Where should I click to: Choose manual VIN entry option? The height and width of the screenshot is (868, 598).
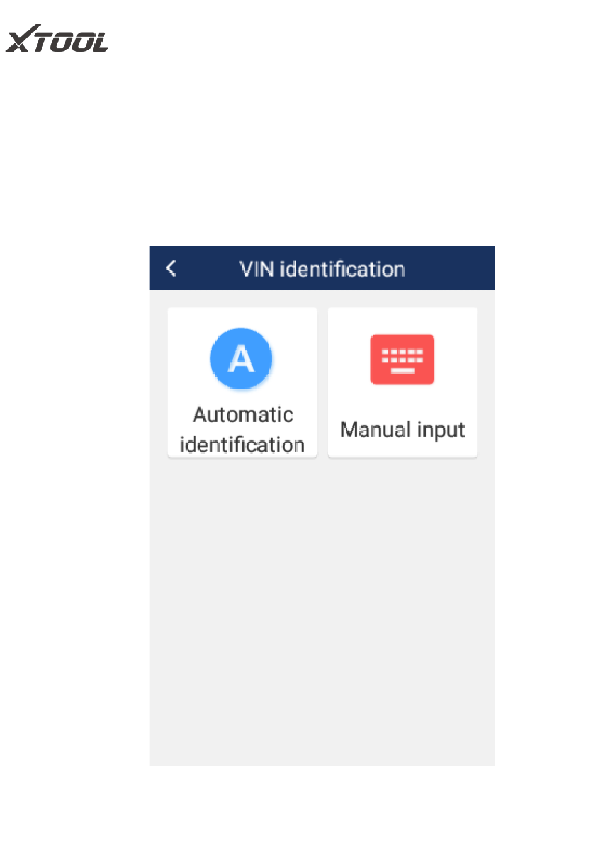tap(402, 382)
